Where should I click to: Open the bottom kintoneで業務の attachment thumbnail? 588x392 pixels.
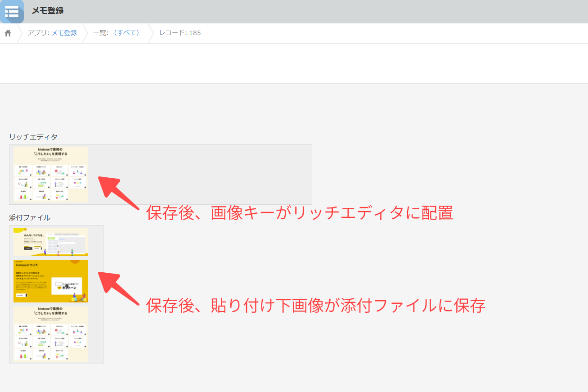click(50, 333)
